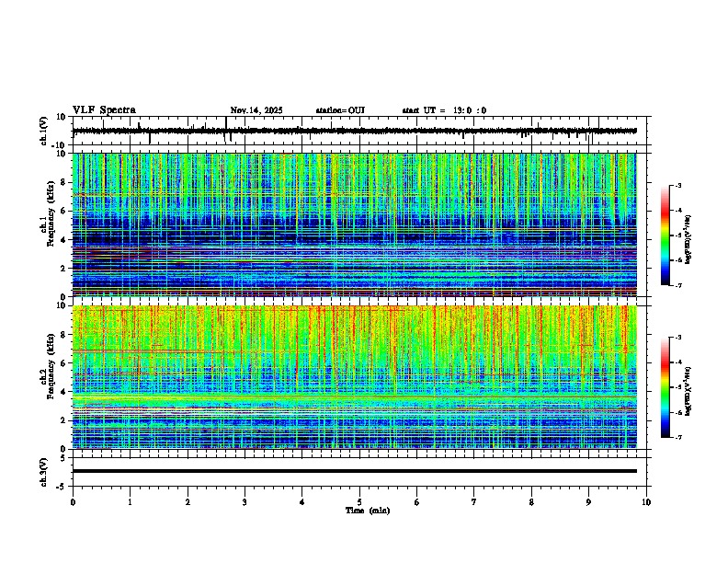Click the "4" kHz tick on ch.2 spectrogram axis
This screenshot has height=563, width=728.
coord(63,392)
